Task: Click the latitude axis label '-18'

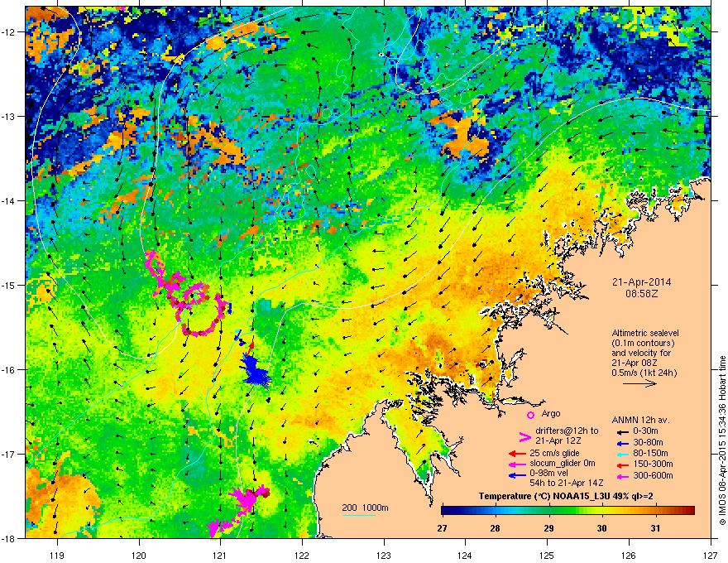Action: click(x=8, y=538)
